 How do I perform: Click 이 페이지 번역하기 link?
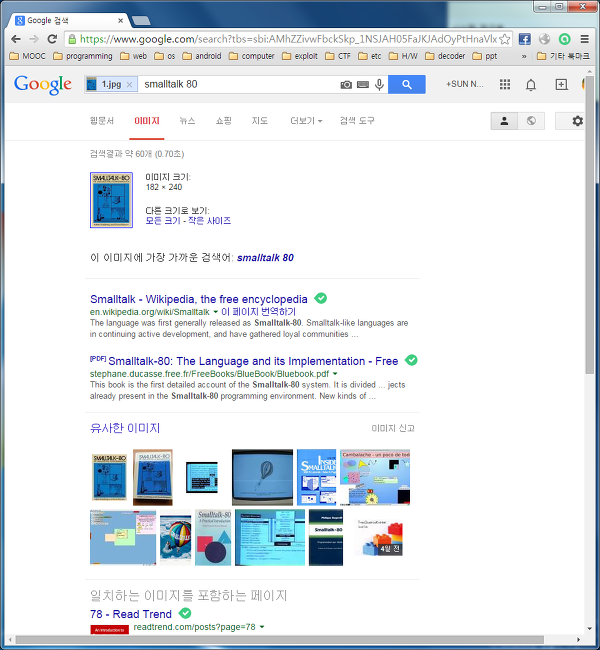[258, 312]
